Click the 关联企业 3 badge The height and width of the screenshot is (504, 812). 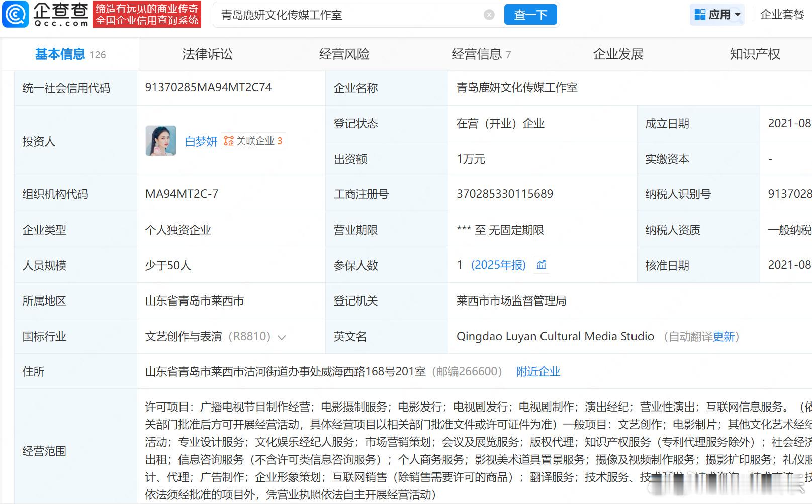(253, 141)
